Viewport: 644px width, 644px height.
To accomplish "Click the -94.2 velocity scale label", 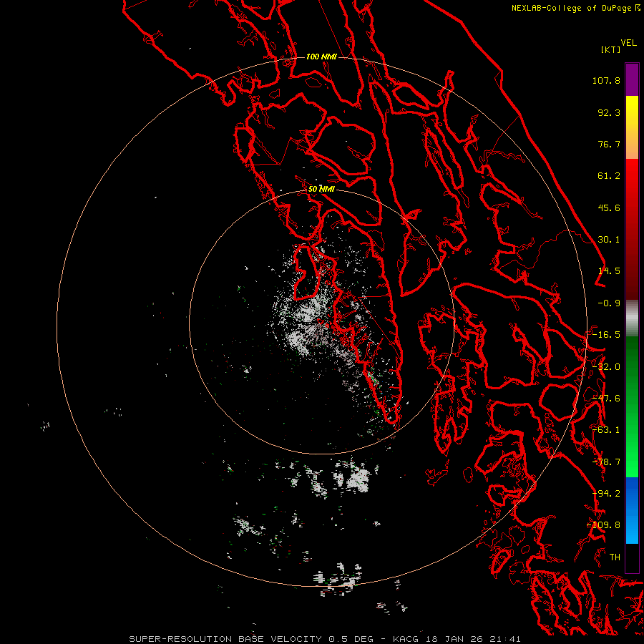I will (606, 494).
